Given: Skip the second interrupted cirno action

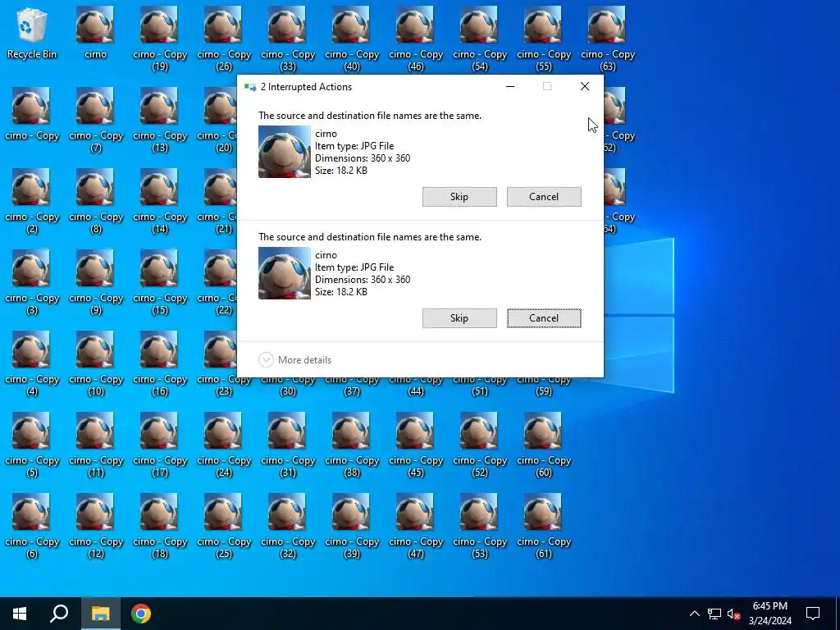Looking at the screenshot, I should (459, 318).
